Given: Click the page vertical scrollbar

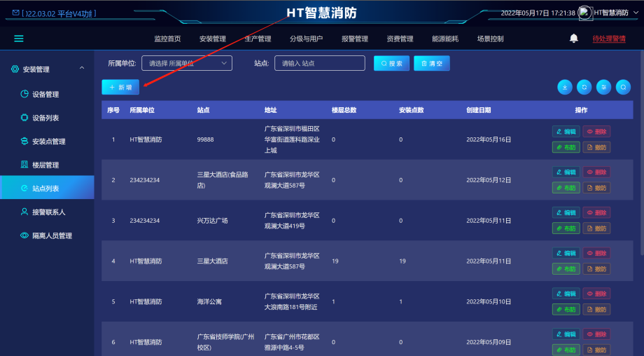Looking at the screenshot, I should [x=641, y=152].
